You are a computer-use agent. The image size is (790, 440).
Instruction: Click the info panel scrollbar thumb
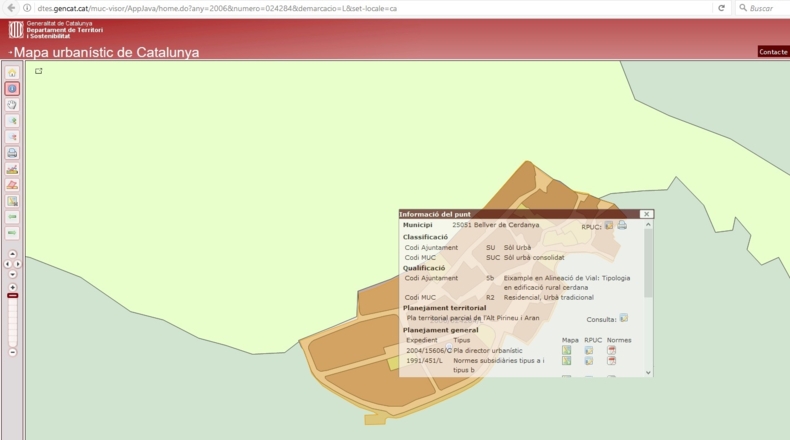point(648,263)
